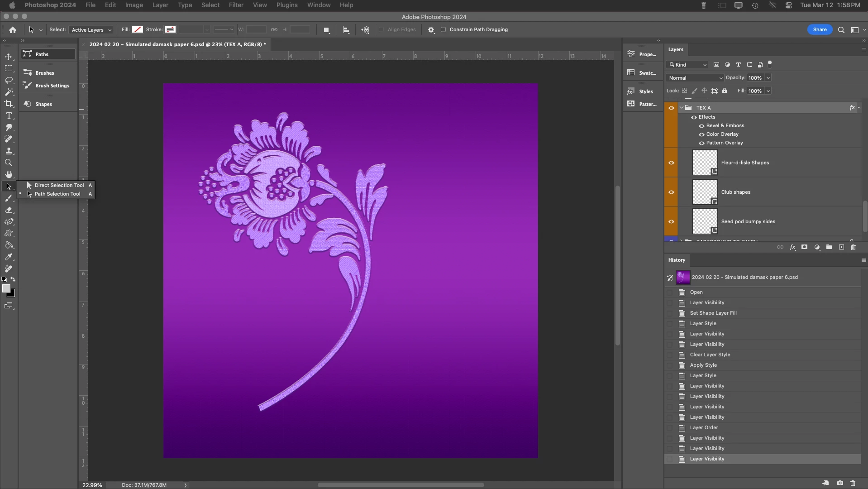Select the Horizontal Type tool

9,116
